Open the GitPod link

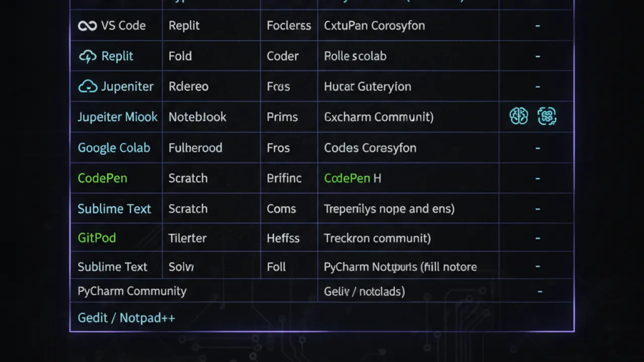pyautogui.click(x=97, y=238)
